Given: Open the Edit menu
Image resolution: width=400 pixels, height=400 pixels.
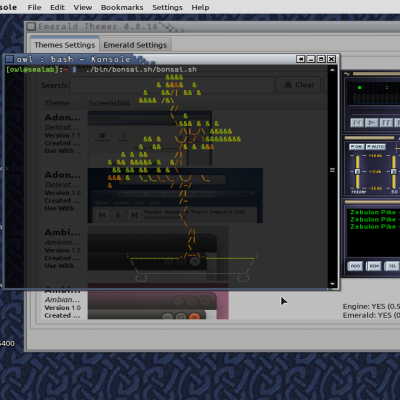Looking at the screenshot, I should pos(57,7).
